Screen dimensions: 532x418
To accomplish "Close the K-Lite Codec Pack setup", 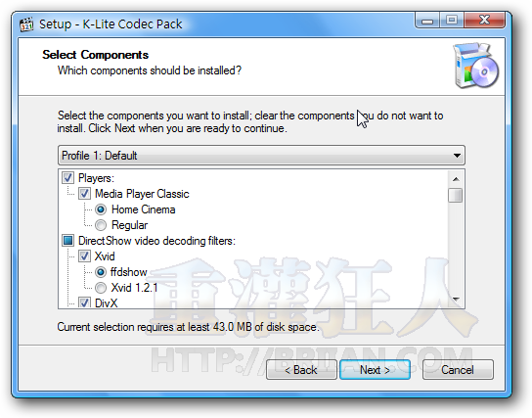I will 484,21.
